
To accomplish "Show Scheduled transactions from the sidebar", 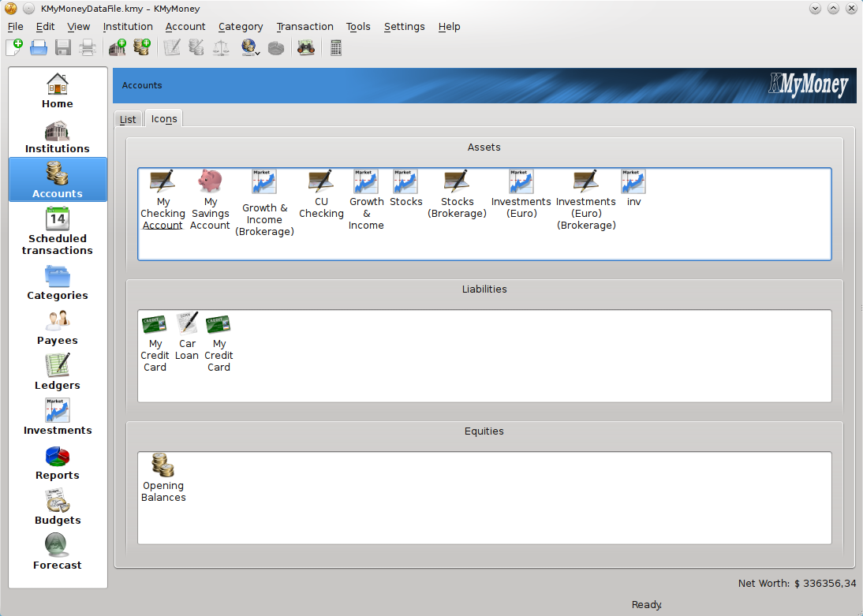I will click(58, 230).
